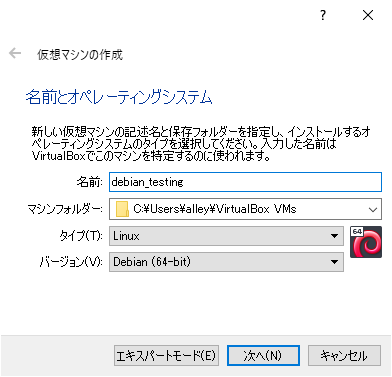Click the キャンセル button
The image size is (392, 377).
point(344,356)
